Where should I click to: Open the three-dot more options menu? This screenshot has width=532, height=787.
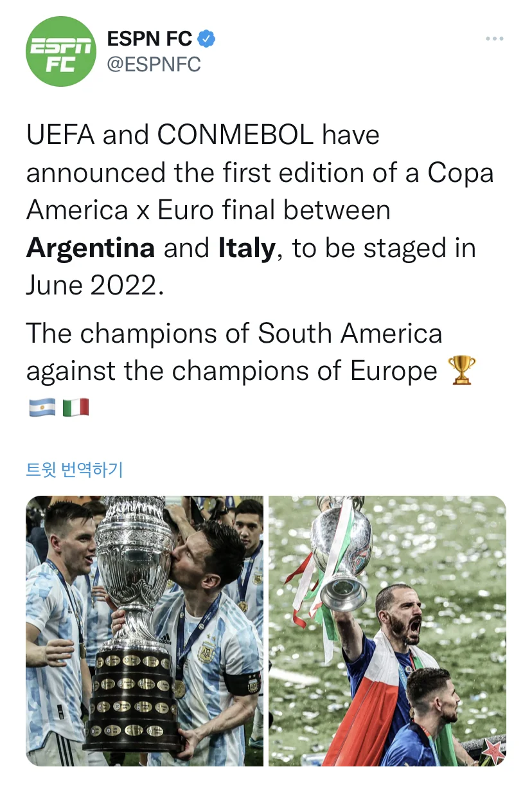pyautogui.click(x=494, y=39)
